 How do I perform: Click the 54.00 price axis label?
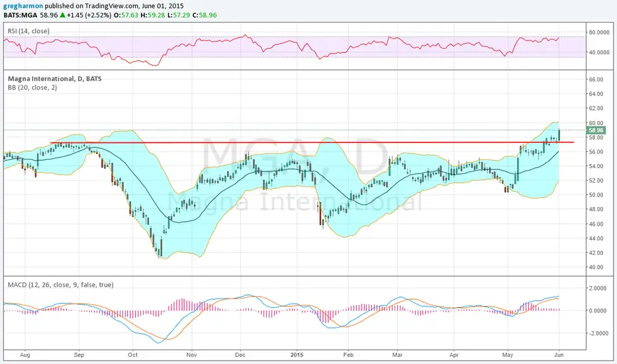tap(596, 166)
